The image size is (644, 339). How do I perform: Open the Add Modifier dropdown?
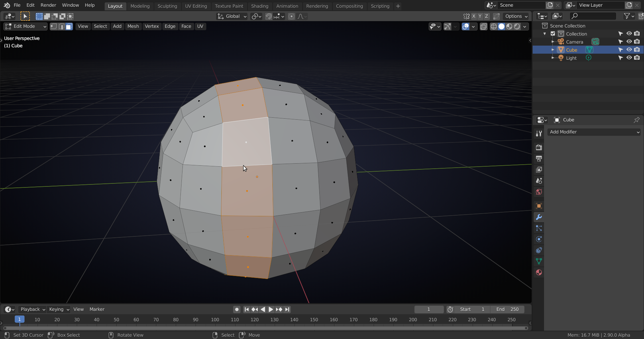[x=594, y=132]
